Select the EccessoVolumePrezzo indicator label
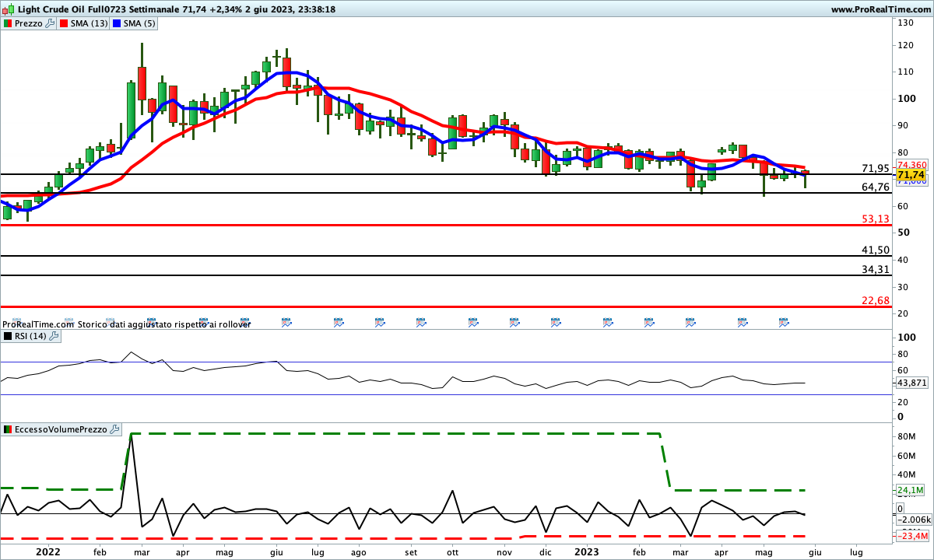 pyautogui.click(x=61, y=429)
